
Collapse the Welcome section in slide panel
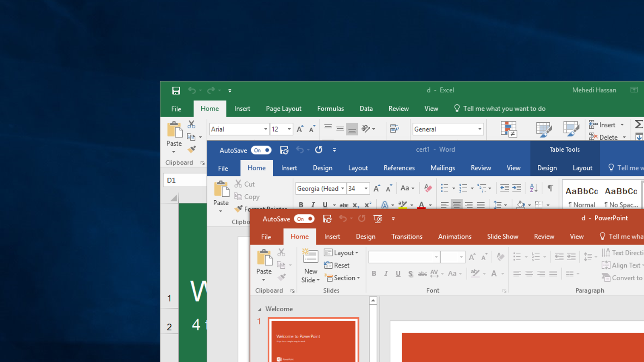[x=260, y=309]
